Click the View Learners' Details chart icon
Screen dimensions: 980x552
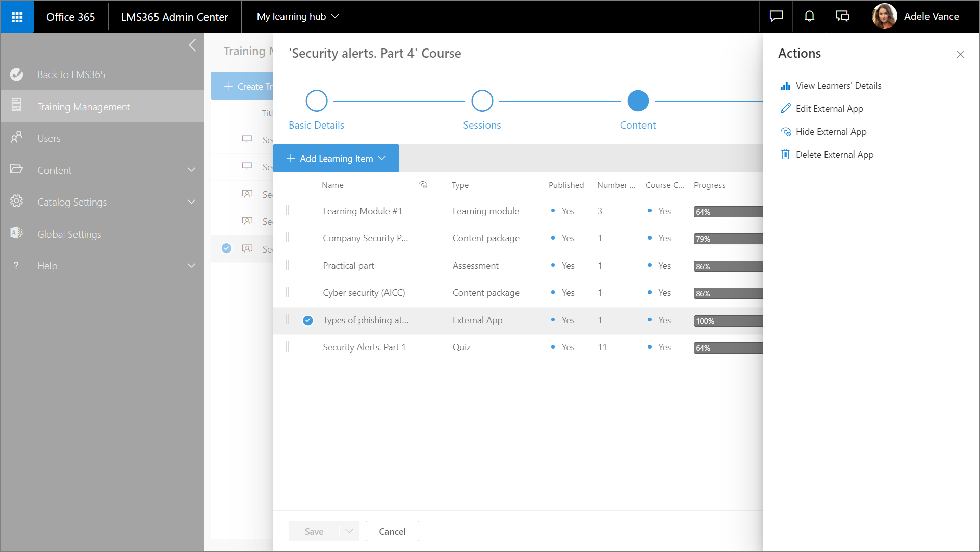coord(785,86)
